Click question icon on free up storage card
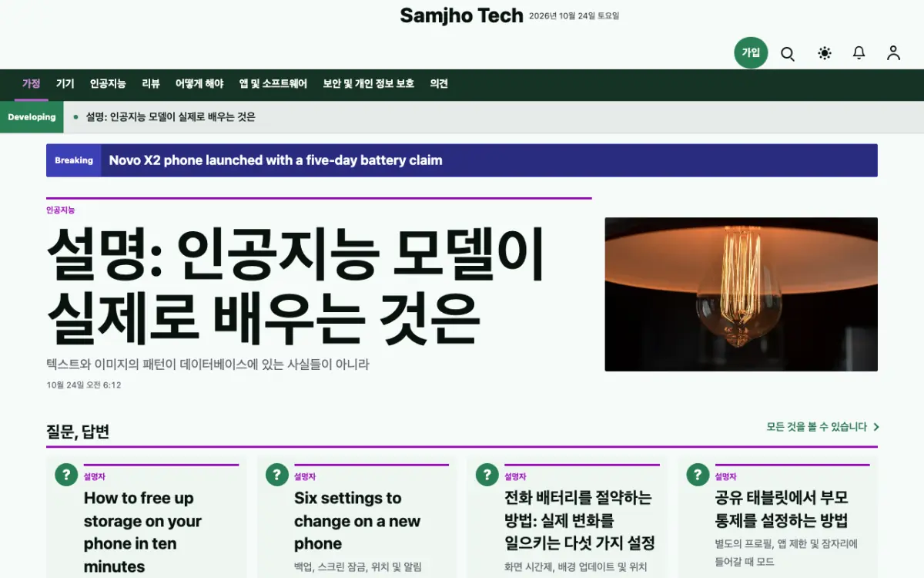The image size is (924, 578). [x=66, y=475]
